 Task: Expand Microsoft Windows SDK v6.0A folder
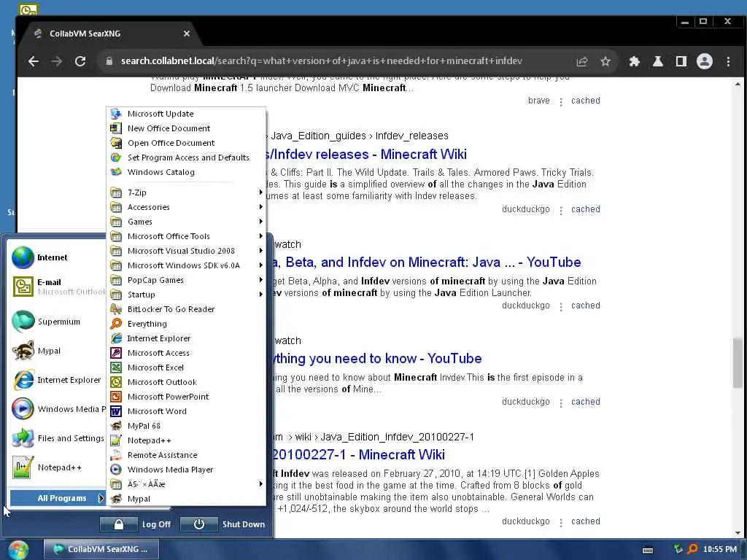pos(186,265)
